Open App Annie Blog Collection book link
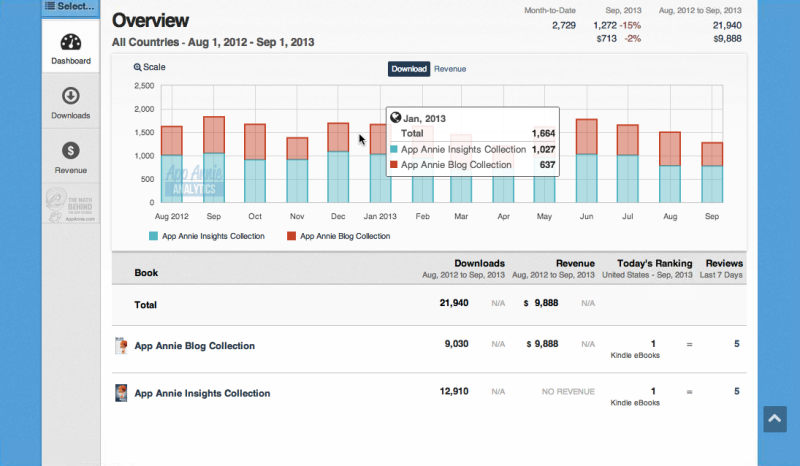Screen dimensions: 800x466 (x=194, y=346)
